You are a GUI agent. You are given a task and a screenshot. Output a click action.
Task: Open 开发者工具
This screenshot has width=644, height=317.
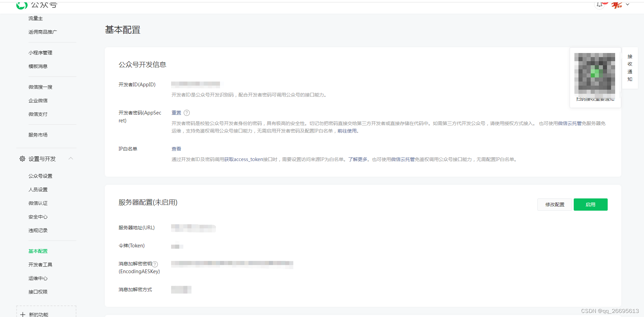tap(40, 265)
